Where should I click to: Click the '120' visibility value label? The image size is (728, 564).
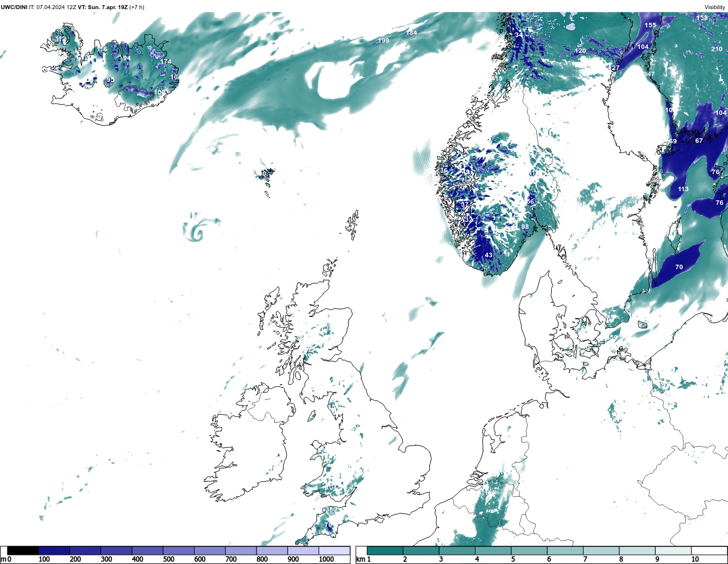(580, 51)
